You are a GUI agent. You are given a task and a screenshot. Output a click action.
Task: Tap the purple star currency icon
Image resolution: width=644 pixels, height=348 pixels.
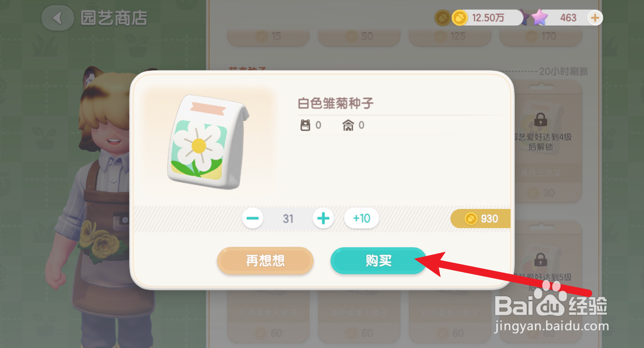click(539, 17)
